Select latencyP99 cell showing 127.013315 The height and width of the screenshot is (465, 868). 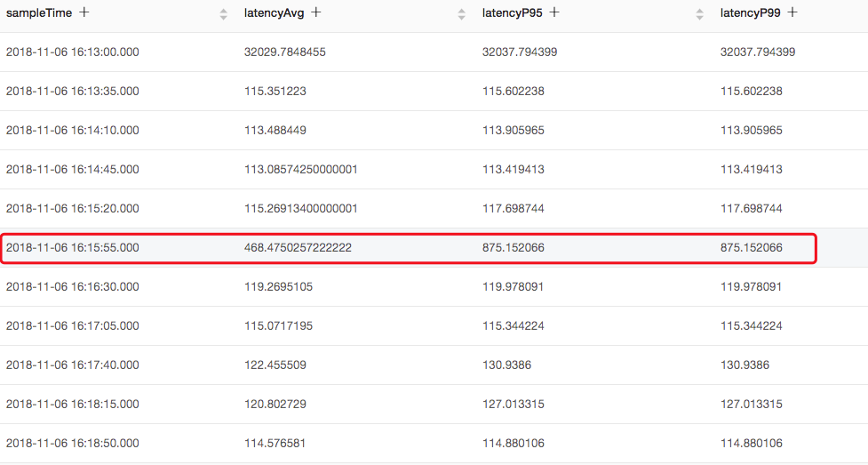pyautogui.click(x=752, y=404)
